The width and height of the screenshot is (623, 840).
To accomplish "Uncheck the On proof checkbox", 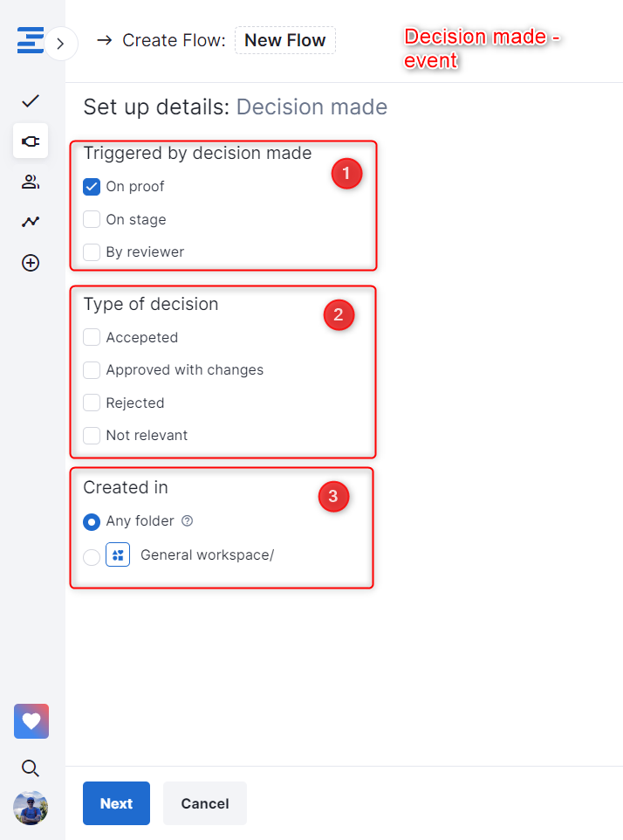I will [92, 186].
